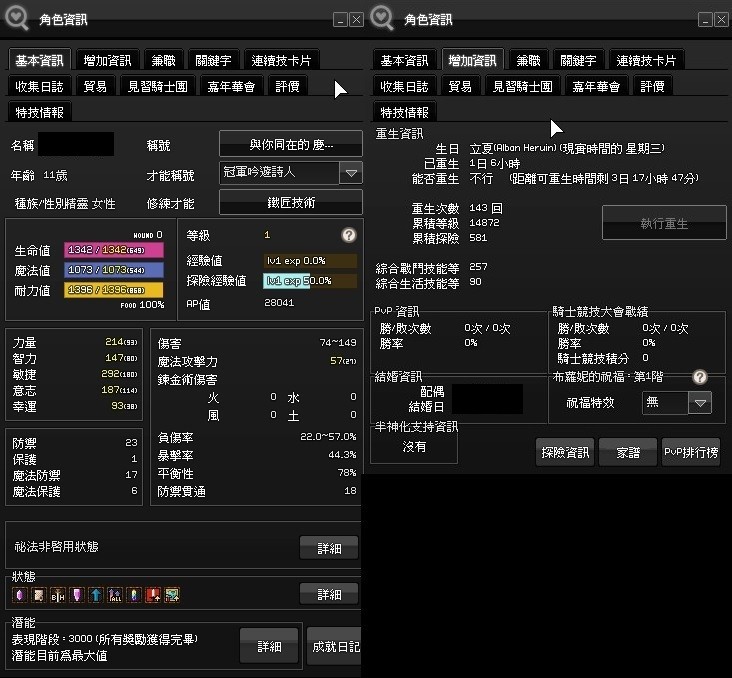
Task: Open 收集日誌 tab in right window
Action: (404, 86)
